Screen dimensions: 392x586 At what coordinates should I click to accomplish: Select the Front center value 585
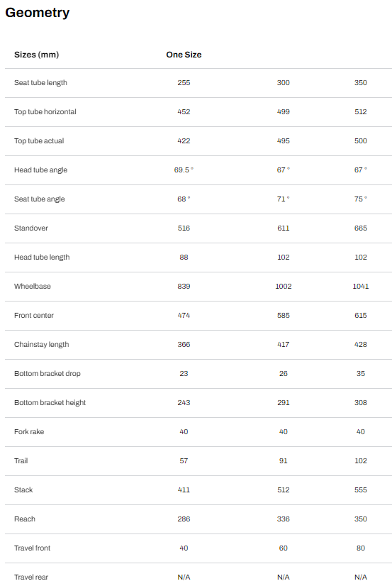(x=284, y=316)
